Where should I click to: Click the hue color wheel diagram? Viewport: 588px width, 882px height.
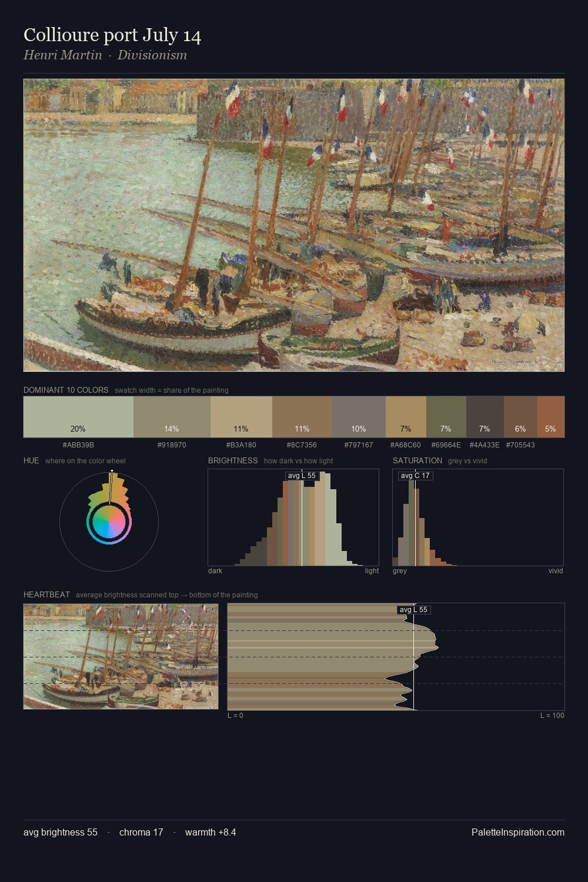point(109,521)
